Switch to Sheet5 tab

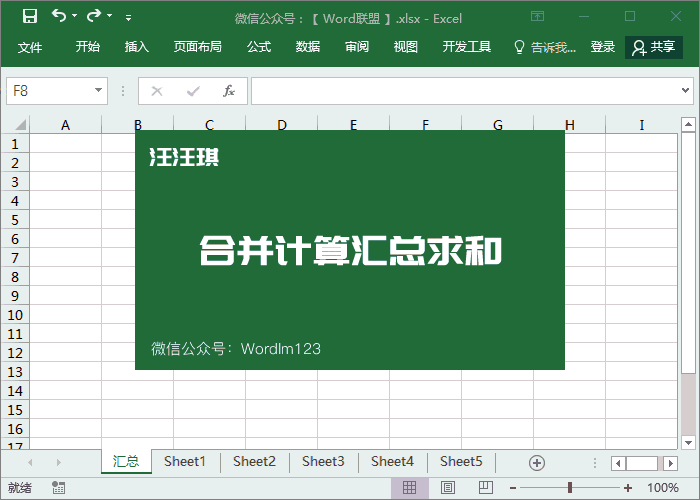point(461,462)
